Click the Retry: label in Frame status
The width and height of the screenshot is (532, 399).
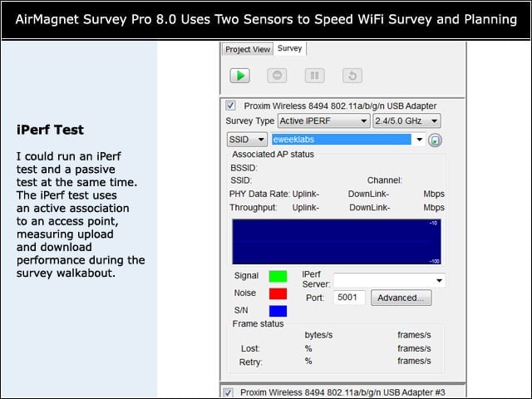(251, 362)
